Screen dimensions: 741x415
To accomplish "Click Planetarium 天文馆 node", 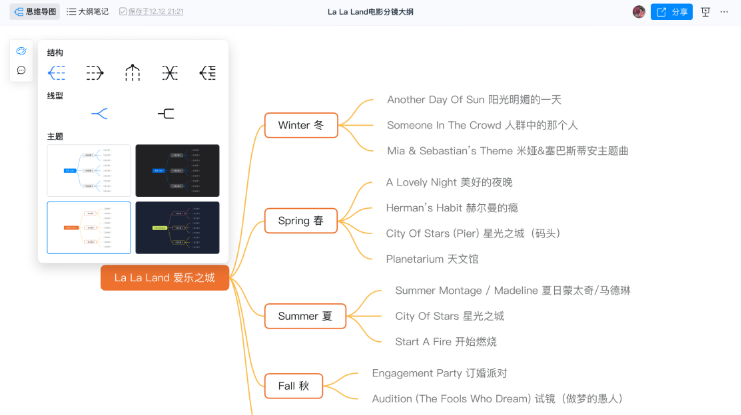I will 432,259.
